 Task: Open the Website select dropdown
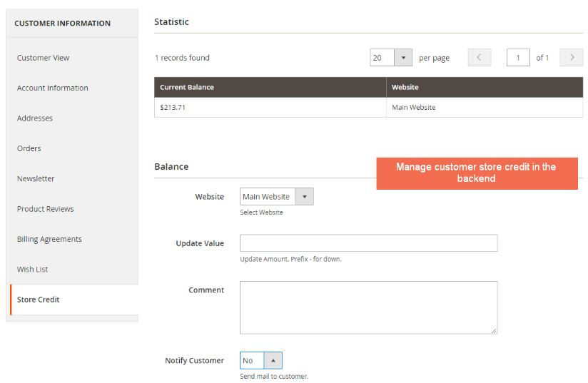[276, 197]
